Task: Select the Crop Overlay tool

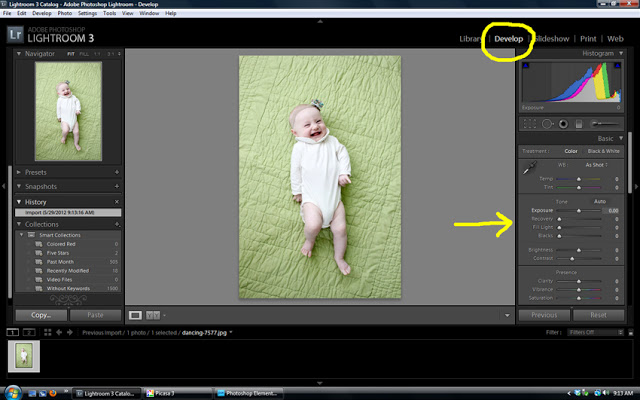Action: pos(529,124)
